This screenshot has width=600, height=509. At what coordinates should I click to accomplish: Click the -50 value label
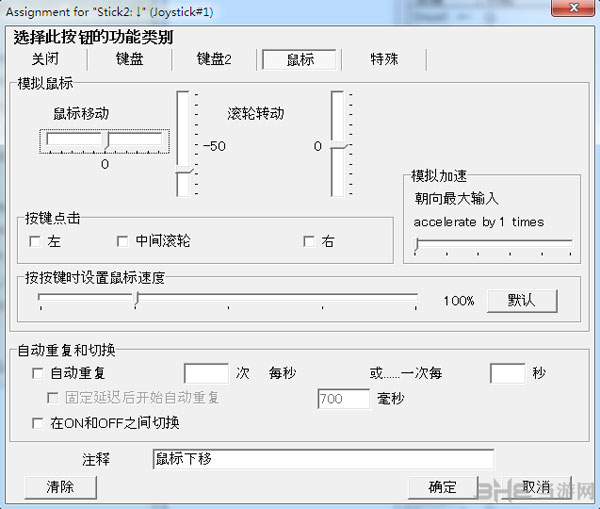(x=214, y=146)
